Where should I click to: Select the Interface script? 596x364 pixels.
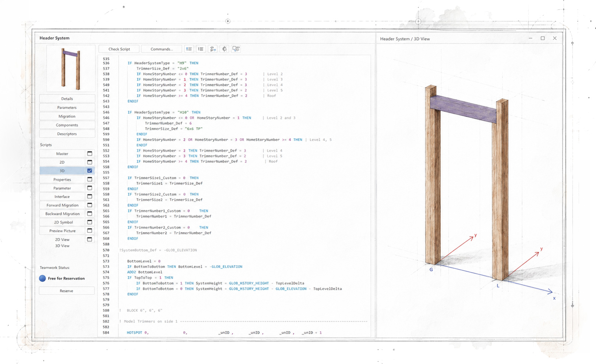pos(62,197)
